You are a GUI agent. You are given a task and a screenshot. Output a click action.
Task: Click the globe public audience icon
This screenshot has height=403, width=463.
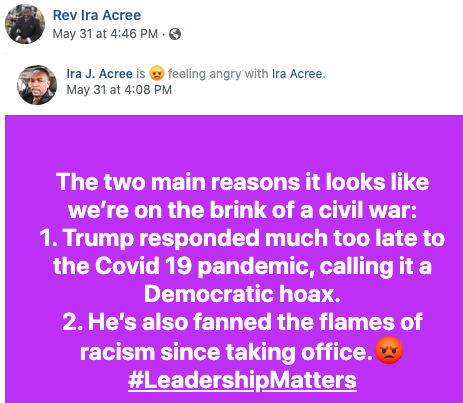175,34
